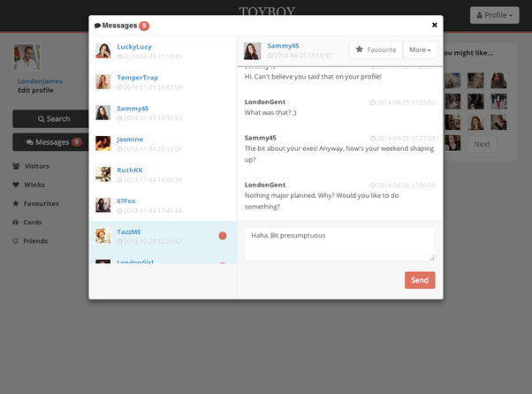Viewport: 532px width, 394px height.
Task: Open the Jasmine conversation
Action: 163,144
